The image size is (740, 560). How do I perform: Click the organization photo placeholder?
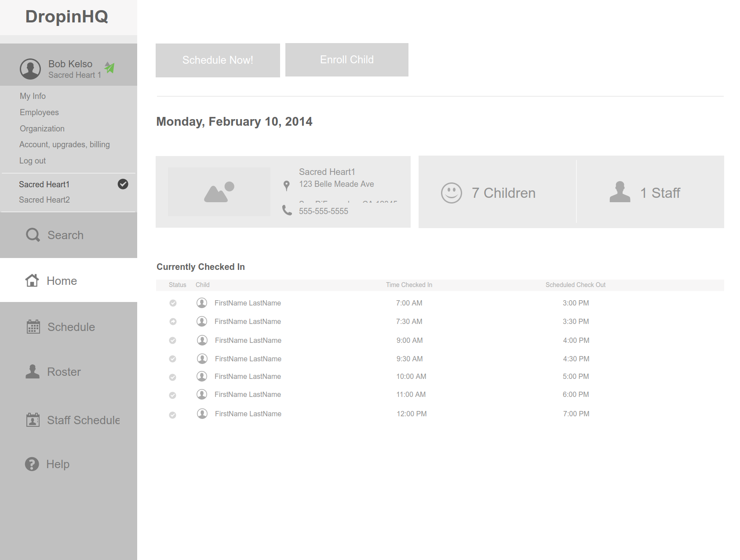click(219, 192)
